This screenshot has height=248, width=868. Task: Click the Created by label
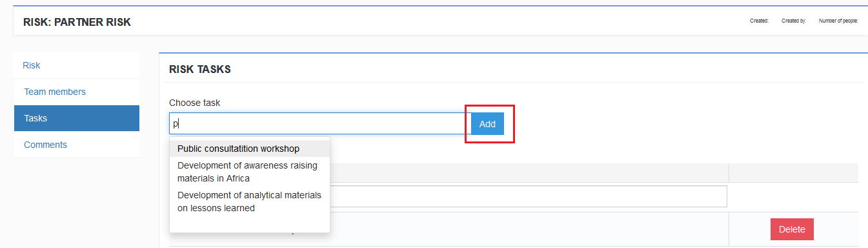click(x=794, y=21)
